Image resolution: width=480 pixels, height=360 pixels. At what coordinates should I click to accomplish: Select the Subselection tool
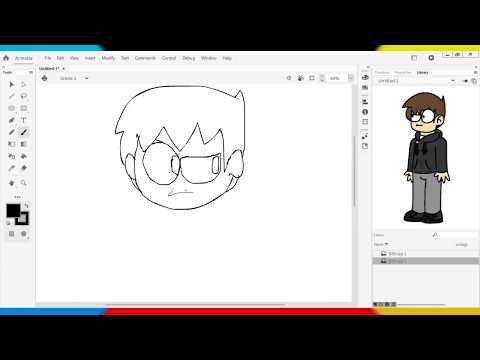pyautogui.click(x=24, y=84)
